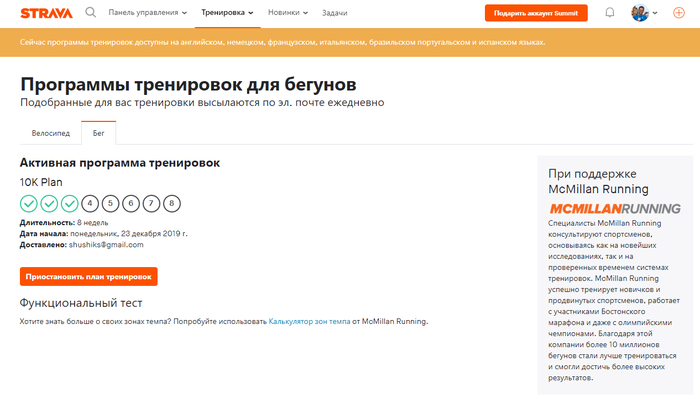
Task: Expand the Панель управления menu
Action: [x=147, y=12]
